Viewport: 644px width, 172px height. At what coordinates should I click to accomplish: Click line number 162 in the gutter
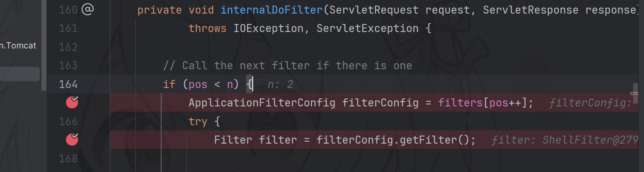68,47
